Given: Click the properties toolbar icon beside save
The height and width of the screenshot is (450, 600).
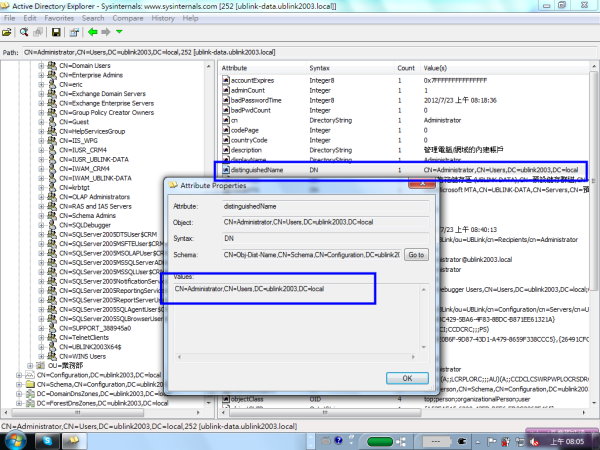Looking at the screenshot, I should point(74,32).
